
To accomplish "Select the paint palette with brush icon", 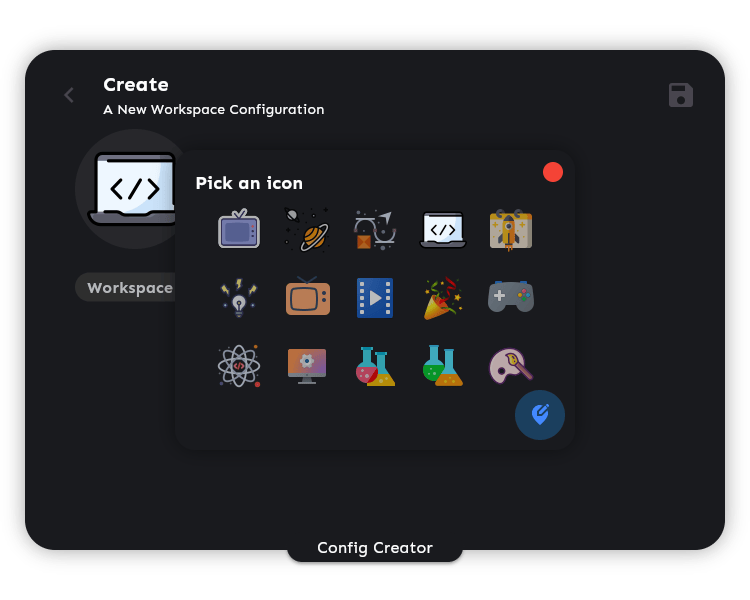I will [510, 365].
